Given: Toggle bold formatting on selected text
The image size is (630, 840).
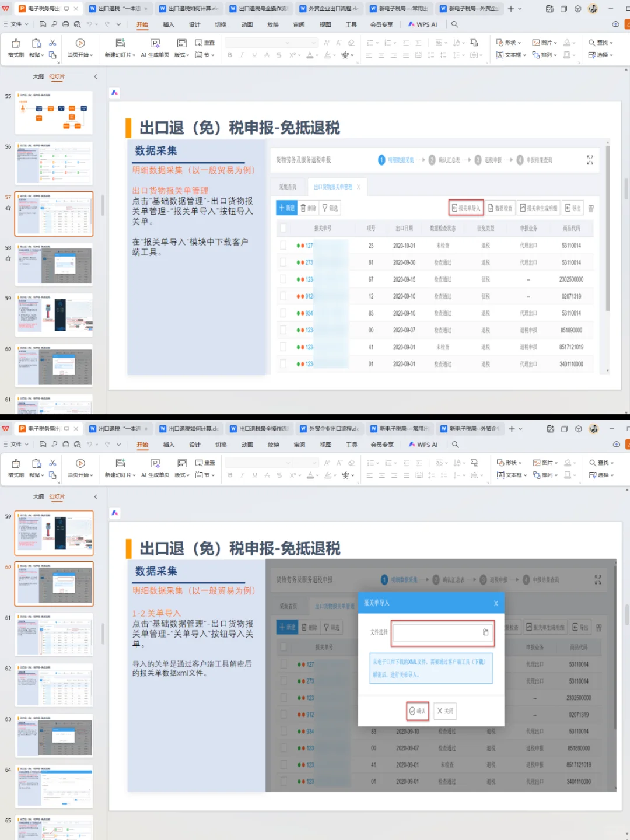Looking at the screenshot, I should (230, 54).
